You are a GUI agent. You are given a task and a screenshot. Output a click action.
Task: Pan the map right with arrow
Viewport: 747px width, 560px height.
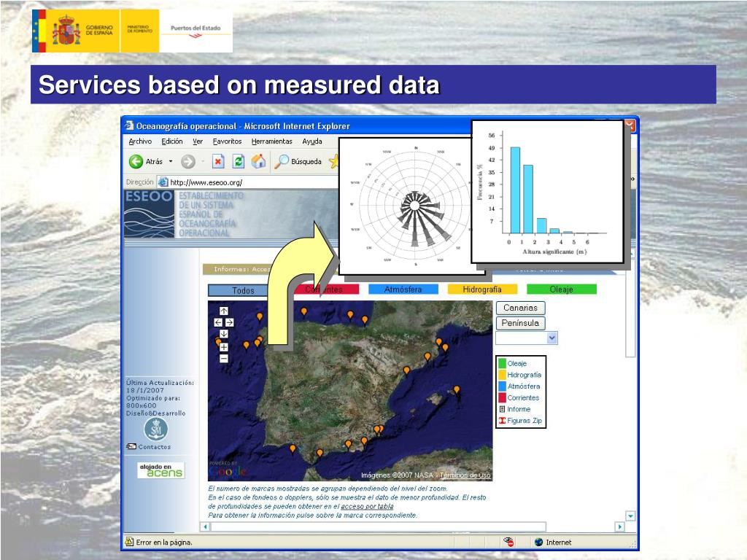pyautogui.click(x=230, y=322)
